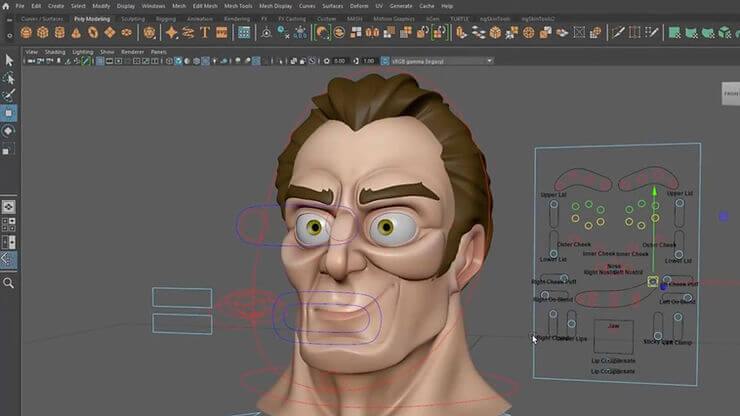Switch to single pane layout
The image size is (740, 416).
[8, 207]
